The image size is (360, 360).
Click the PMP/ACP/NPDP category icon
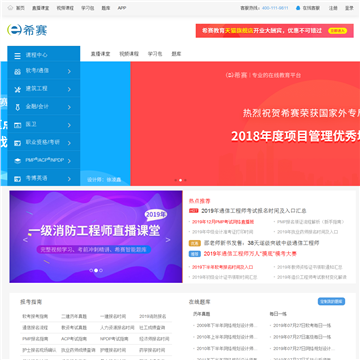(18, 161)
